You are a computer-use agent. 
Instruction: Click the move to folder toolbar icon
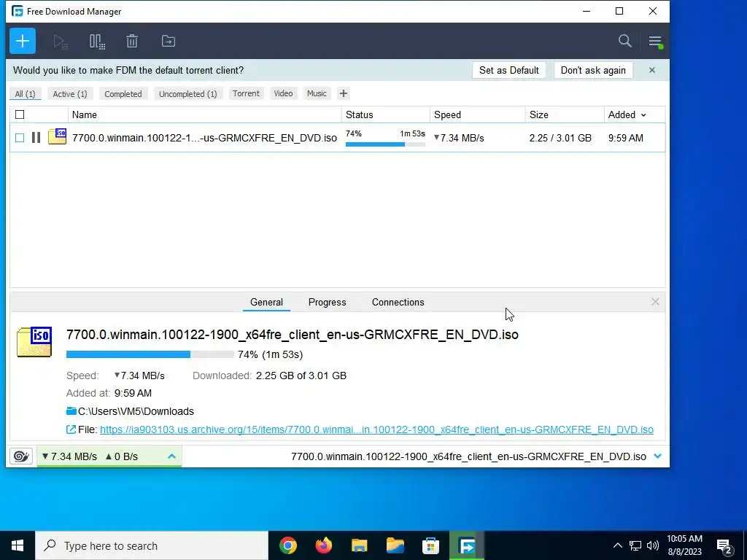point(169,41)
